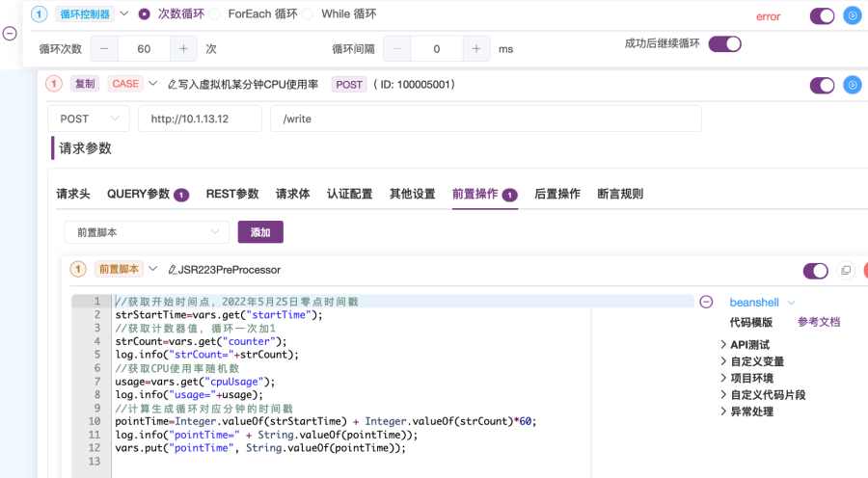This screenshot has width=868, height=478.
Task: Click the red error status text
Action: pyautogui.click(x=769, y=16)
